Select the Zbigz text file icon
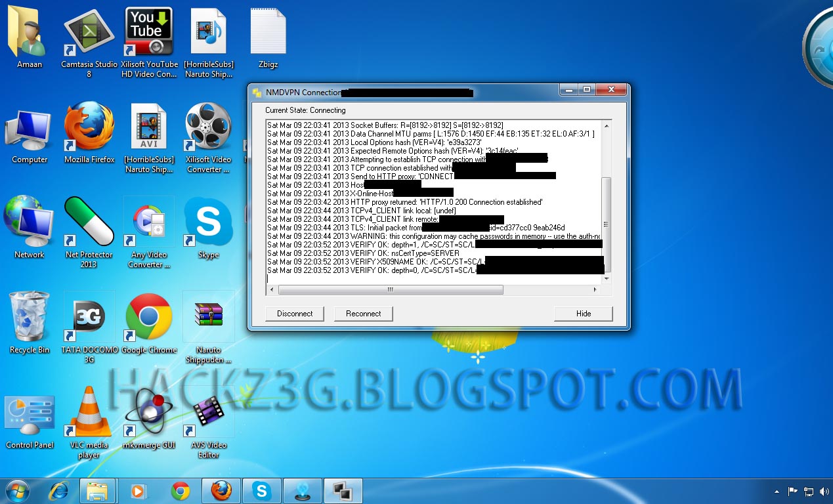833x504 pixels. tap(268, 38)
